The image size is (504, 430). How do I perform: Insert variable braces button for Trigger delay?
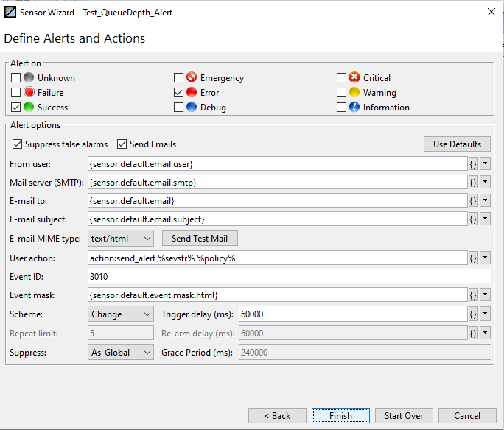[473, 314]
